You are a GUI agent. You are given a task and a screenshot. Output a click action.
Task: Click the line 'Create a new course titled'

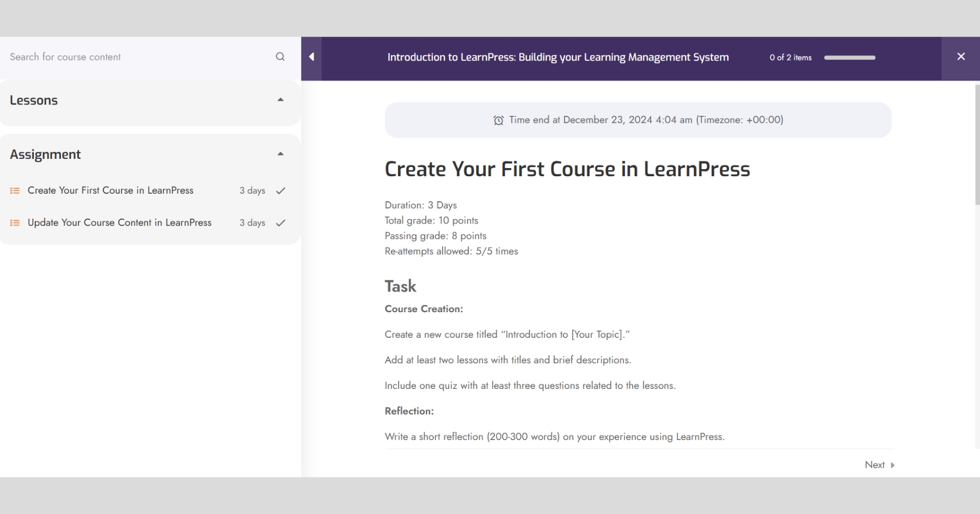tap(507, 335)
